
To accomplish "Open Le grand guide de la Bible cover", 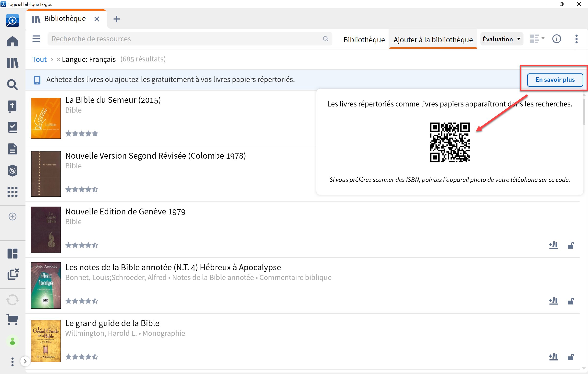I will click(46, 341).
